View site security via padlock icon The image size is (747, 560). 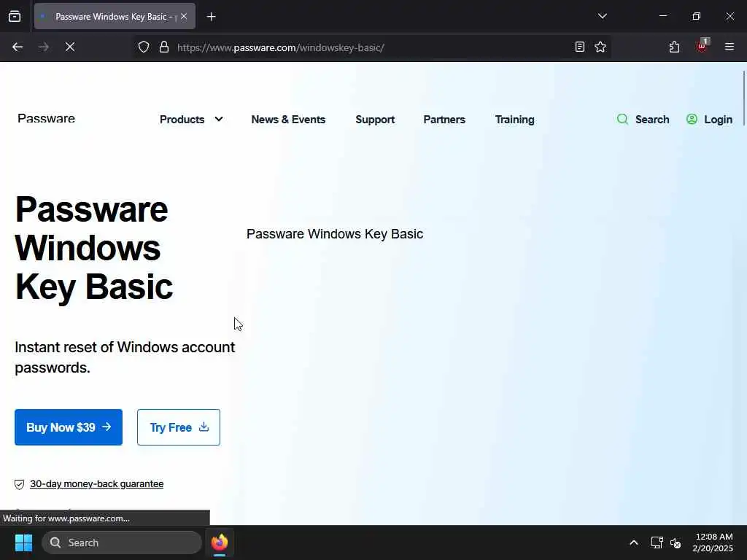click(x=164, y=47)
